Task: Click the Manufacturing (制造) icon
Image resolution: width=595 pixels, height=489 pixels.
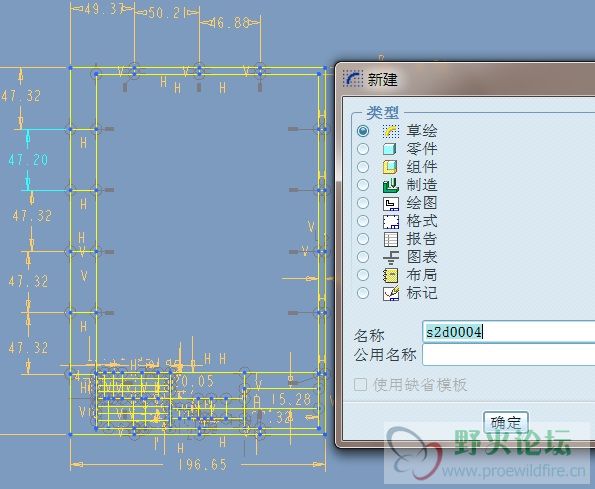Action: click(x=390, y=185)
